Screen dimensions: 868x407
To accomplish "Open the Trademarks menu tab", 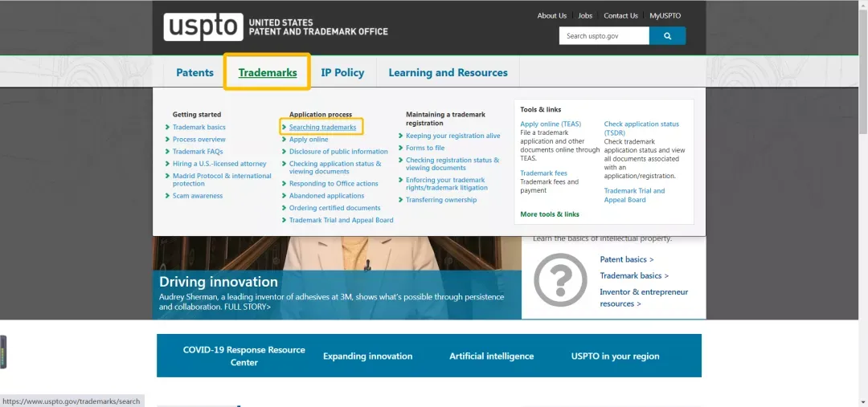I will point(268,72).
